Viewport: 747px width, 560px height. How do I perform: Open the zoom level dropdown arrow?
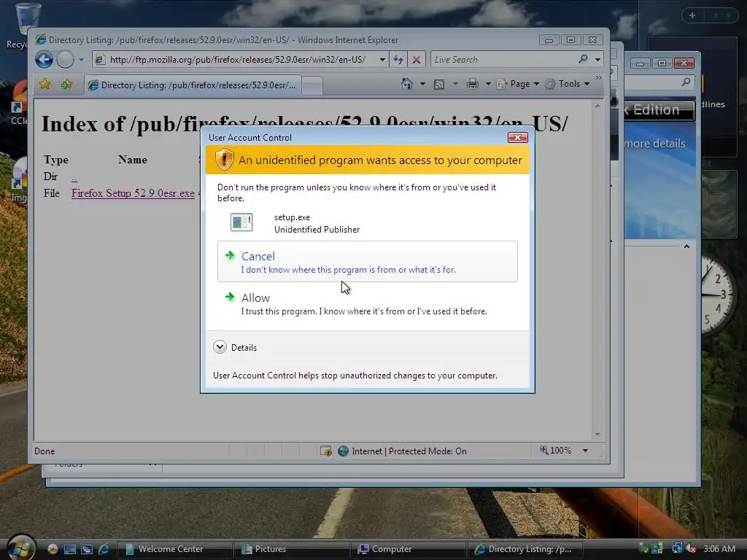tap(586, 451)
